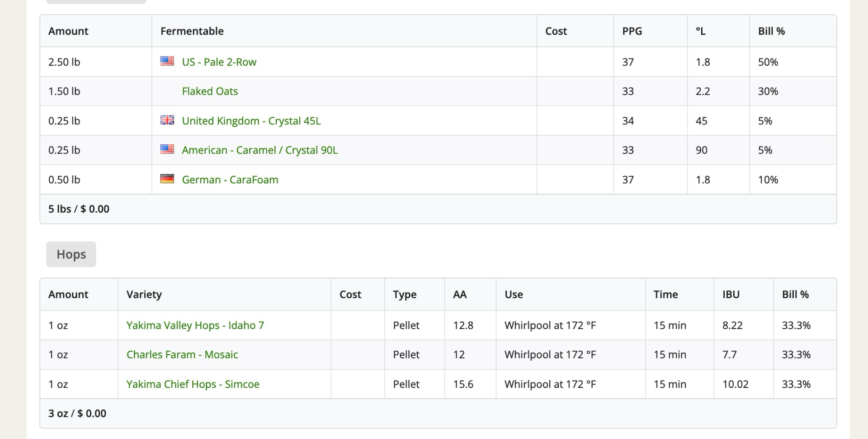The height and width of the screenshot is (439, 868).
Task: Click the Hops section label
Action: click(71, 254)
